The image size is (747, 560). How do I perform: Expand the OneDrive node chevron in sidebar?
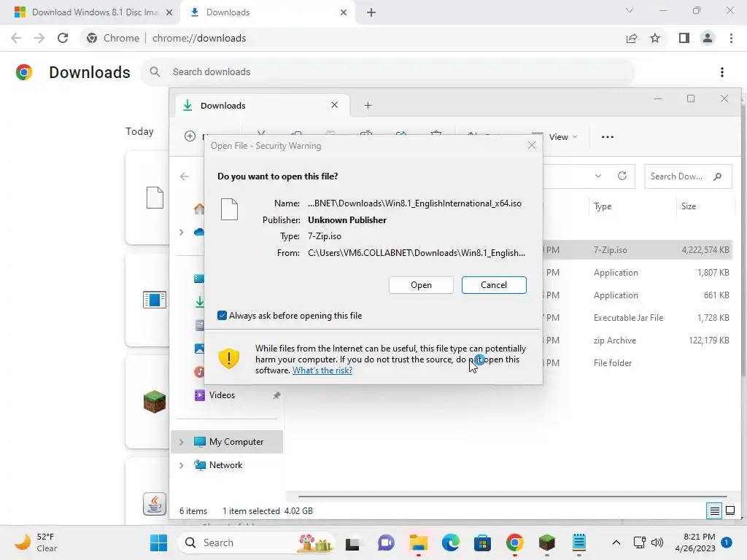coord(182,233)
